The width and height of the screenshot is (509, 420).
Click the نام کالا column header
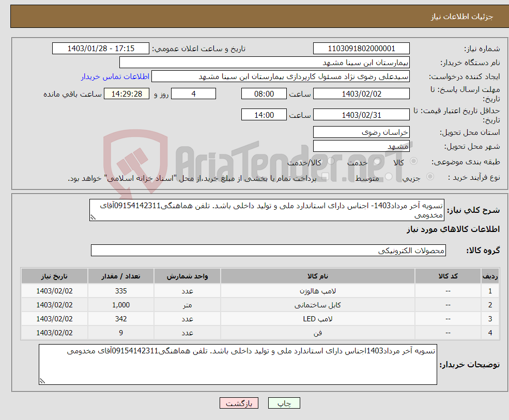(317, 276)
